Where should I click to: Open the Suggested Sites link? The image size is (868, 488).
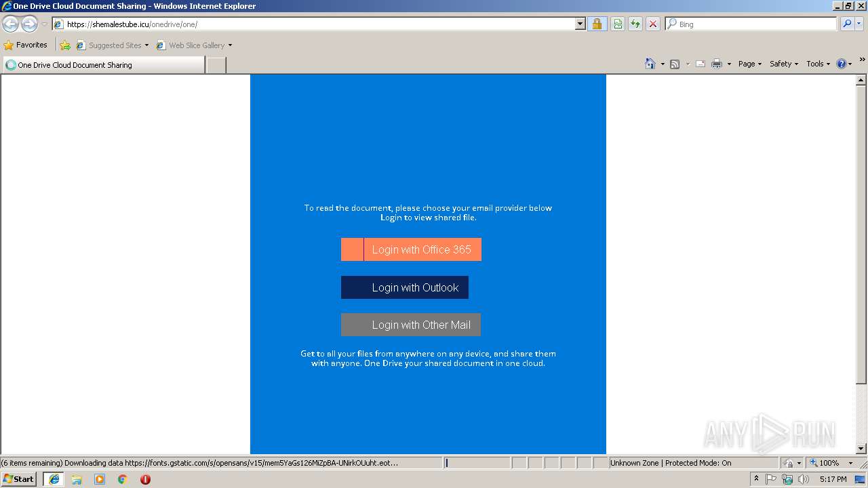(111, 45)
